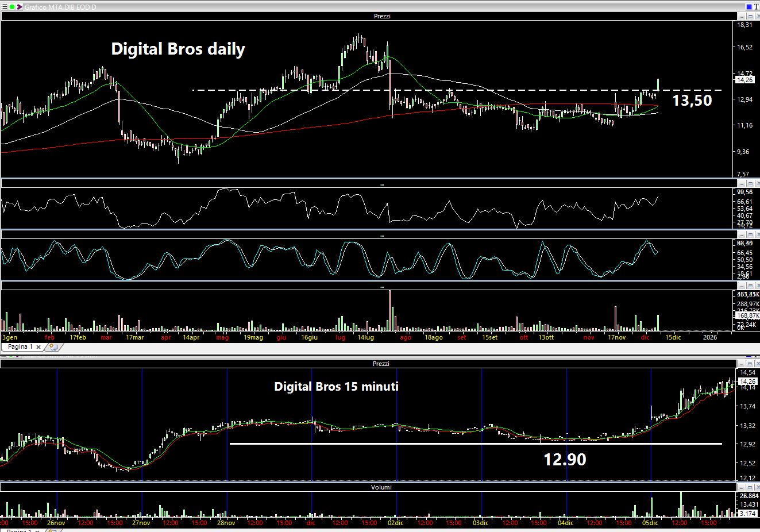Viewport: 760px width, 532px height.
Task: Maximize the 15-minute Prezzi panel
Action: [750, 364]
